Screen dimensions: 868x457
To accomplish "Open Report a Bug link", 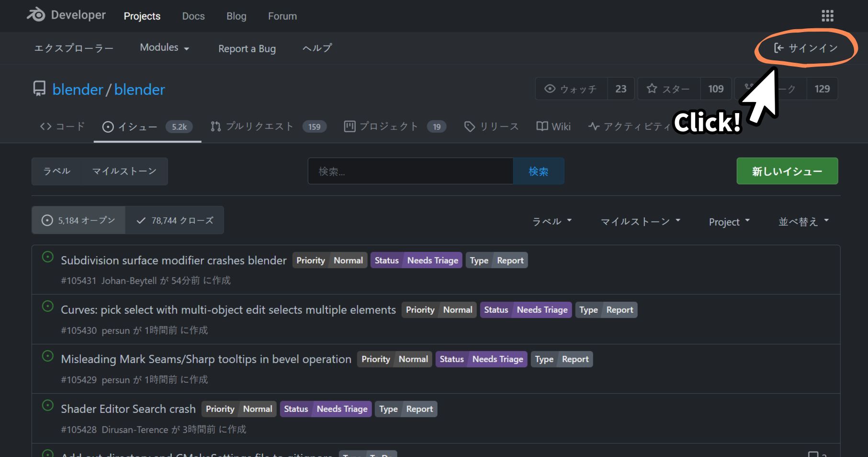I will [247, 48].
